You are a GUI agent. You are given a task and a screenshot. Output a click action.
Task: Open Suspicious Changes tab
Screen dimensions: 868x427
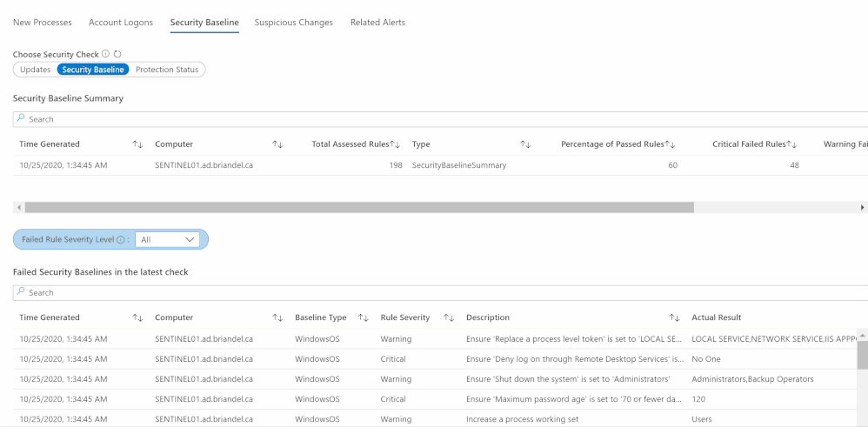[x=293, y=23]
